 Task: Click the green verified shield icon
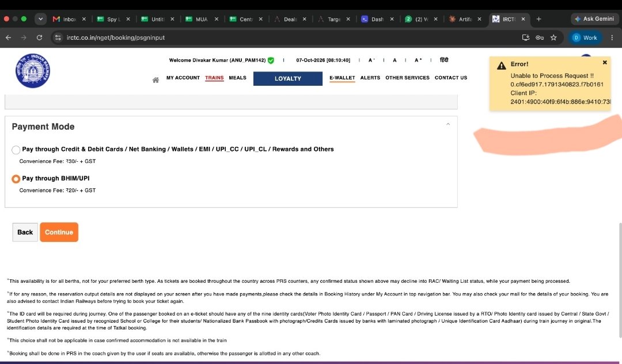pos(271,60)
